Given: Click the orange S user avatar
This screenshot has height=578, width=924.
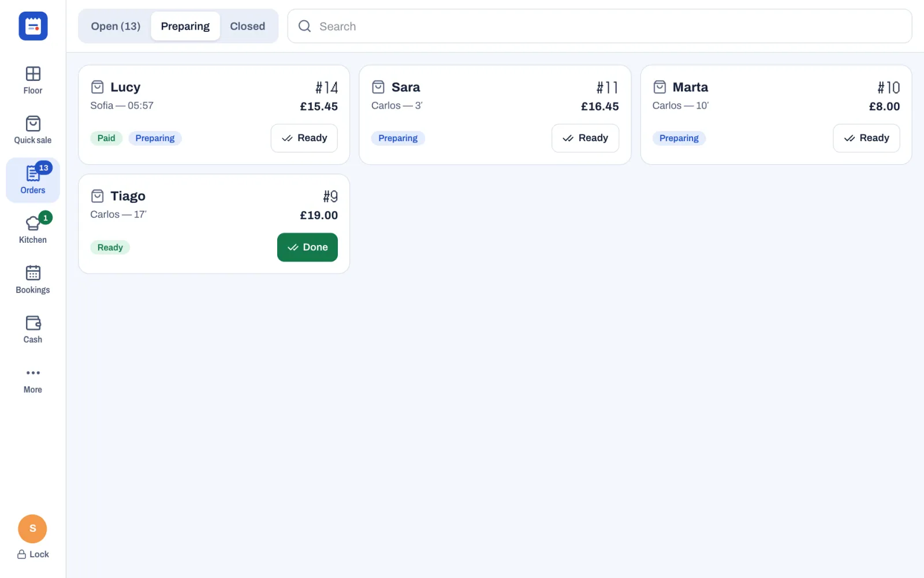Looking at the screenshot, I should click(32, 529).
